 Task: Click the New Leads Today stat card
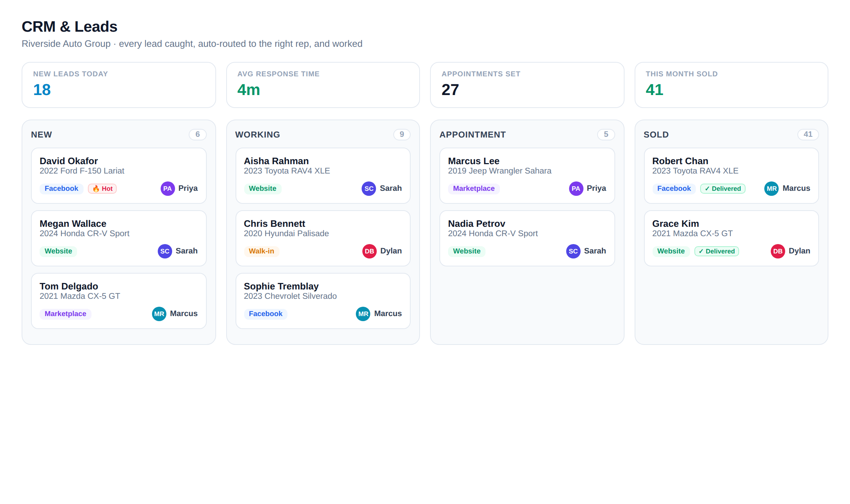tap(119, 85)
